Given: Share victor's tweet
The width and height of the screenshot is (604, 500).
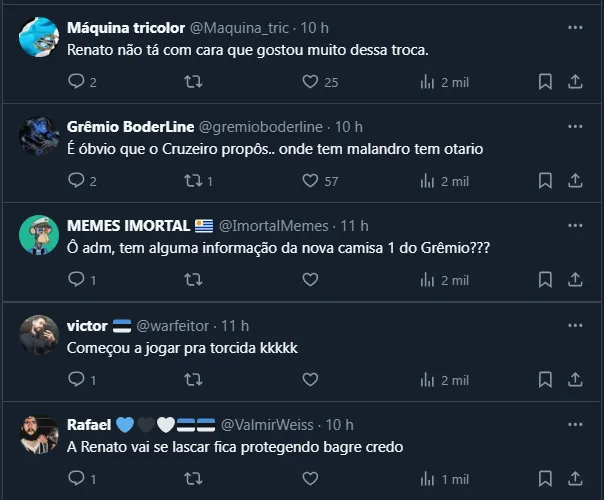Looking at the screenshot, I should pyautogui.click(x=575, y=379).
